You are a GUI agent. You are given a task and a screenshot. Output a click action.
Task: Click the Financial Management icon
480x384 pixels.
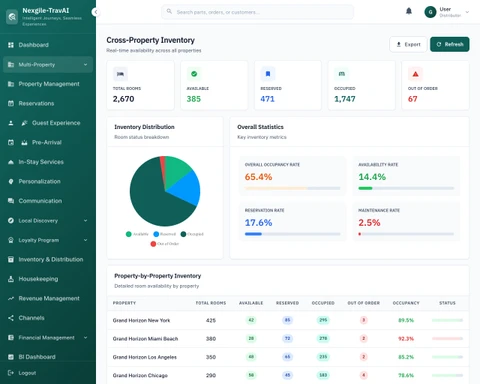(11, 337)
